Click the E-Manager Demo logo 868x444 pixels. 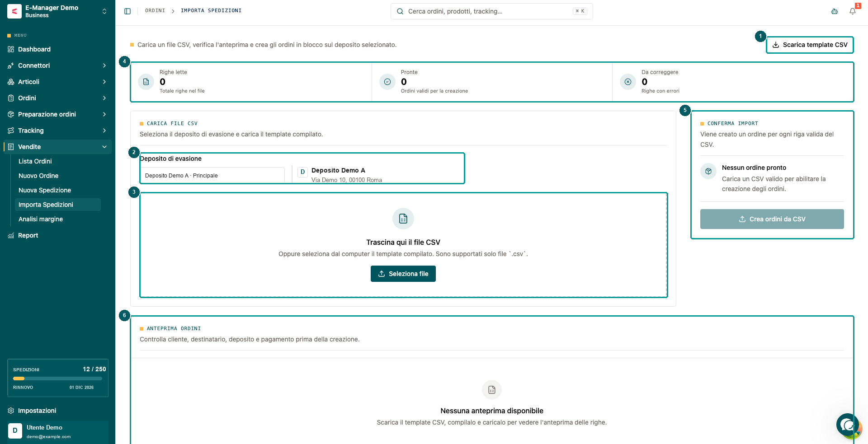[x=14, y=11]
